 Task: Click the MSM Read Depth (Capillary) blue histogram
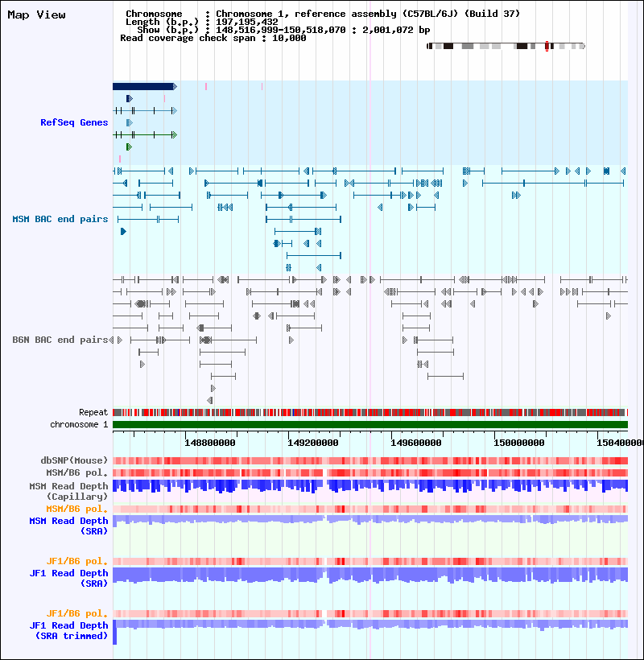coord(370,486)
